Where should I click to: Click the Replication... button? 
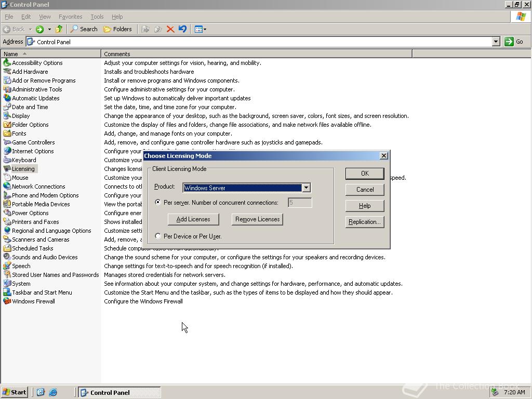coord(365,222)
